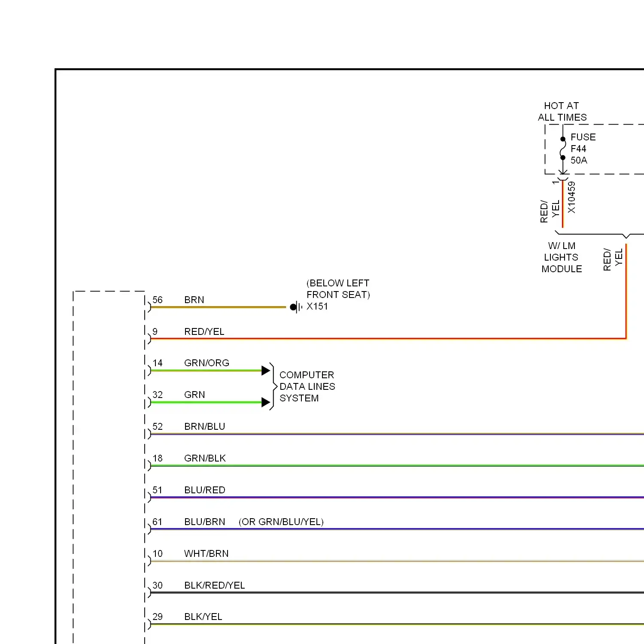Click pin number 9

point(155,331)
